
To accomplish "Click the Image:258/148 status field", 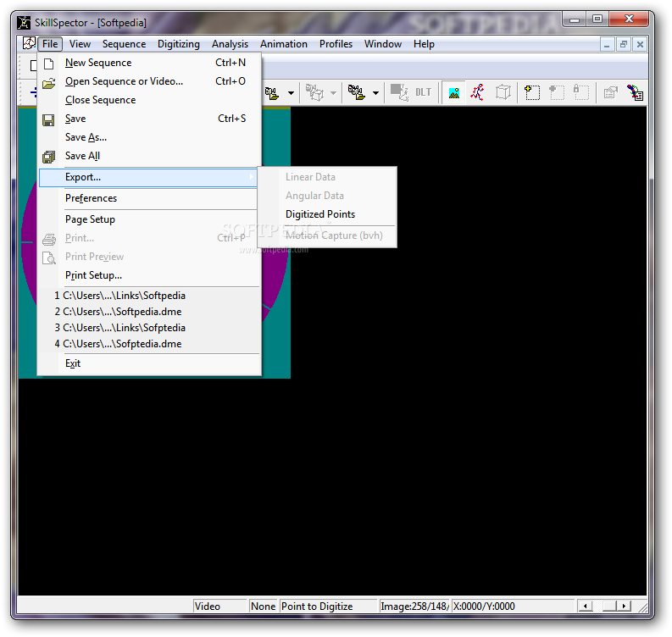I will [414, 607].
